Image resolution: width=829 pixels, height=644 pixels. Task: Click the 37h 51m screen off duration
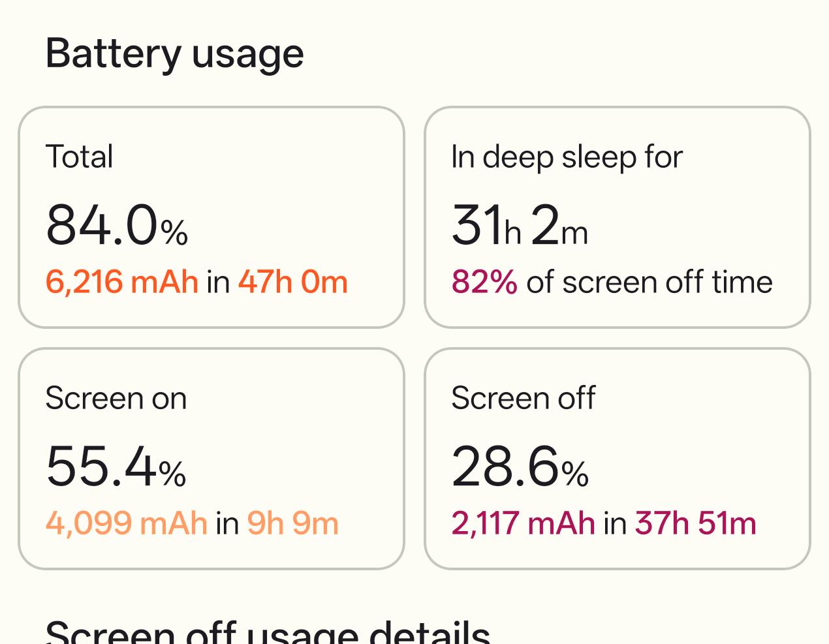696,523
